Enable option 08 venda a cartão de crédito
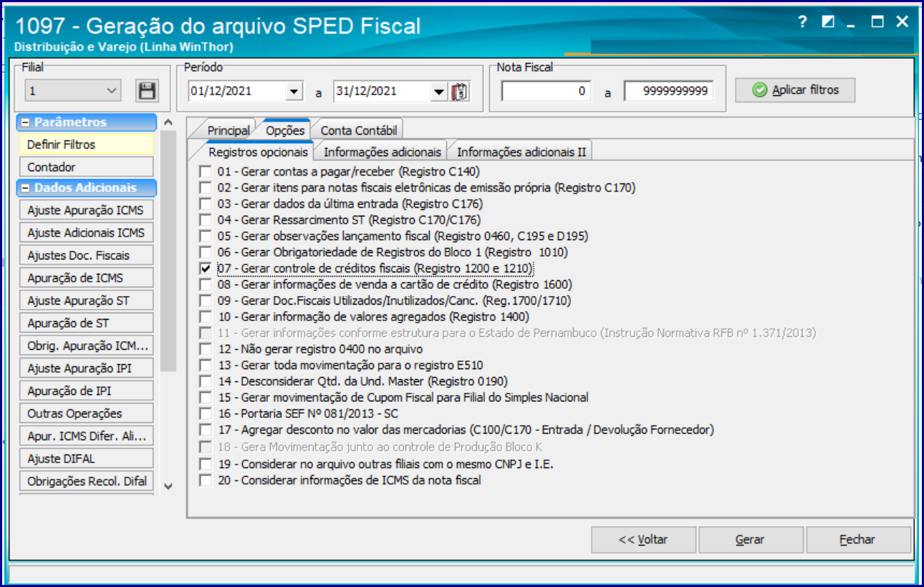 coord(206,285)
